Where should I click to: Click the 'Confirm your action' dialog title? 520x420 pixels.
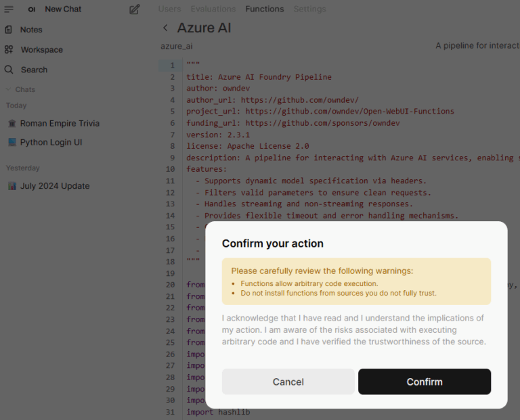click(273, 243)
